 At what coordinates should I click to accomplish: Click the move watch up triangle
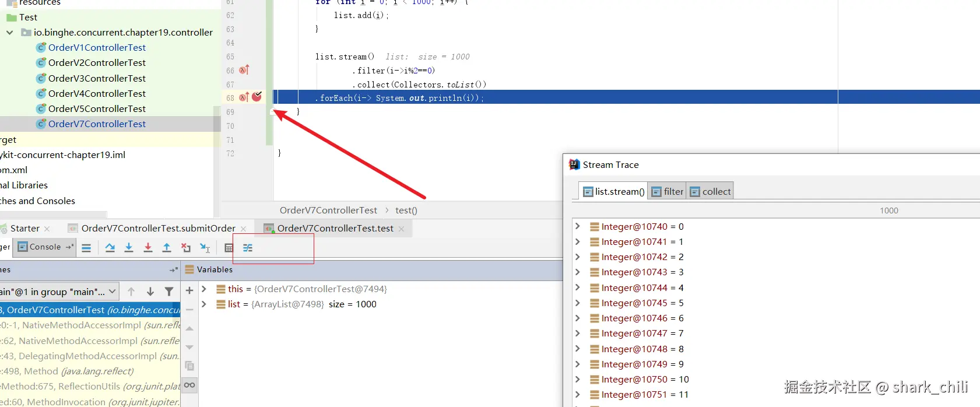coord(189,328)
